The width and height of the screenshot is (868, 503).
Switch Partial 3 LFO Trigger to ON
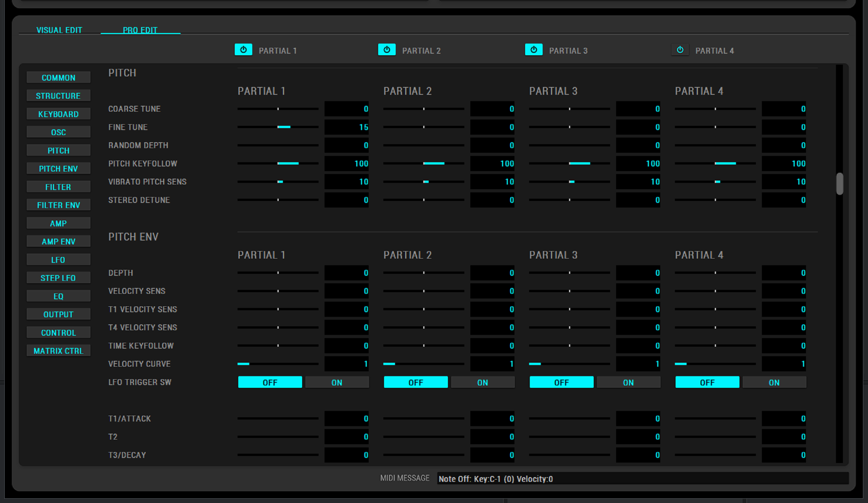pyautogui.click(x=628, y=382)
